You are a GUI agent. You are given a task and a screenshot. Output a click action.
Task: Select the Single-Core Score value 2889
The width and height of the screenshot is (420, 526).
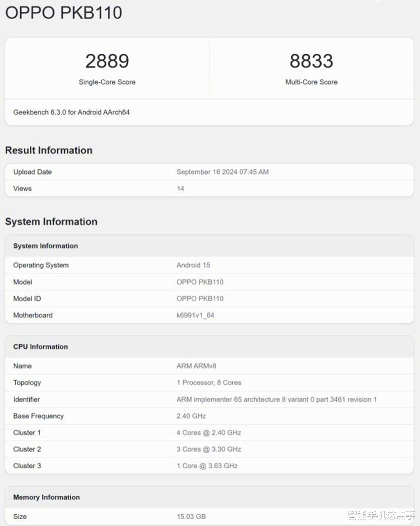tap(108, 61)
